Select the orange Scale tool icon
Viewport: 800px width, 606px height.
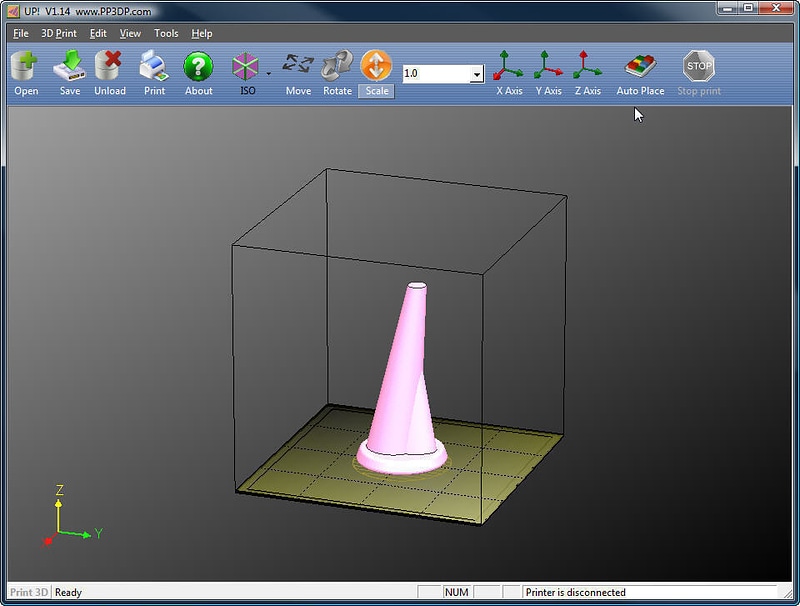pyautogui.click(x=377, y=65)
